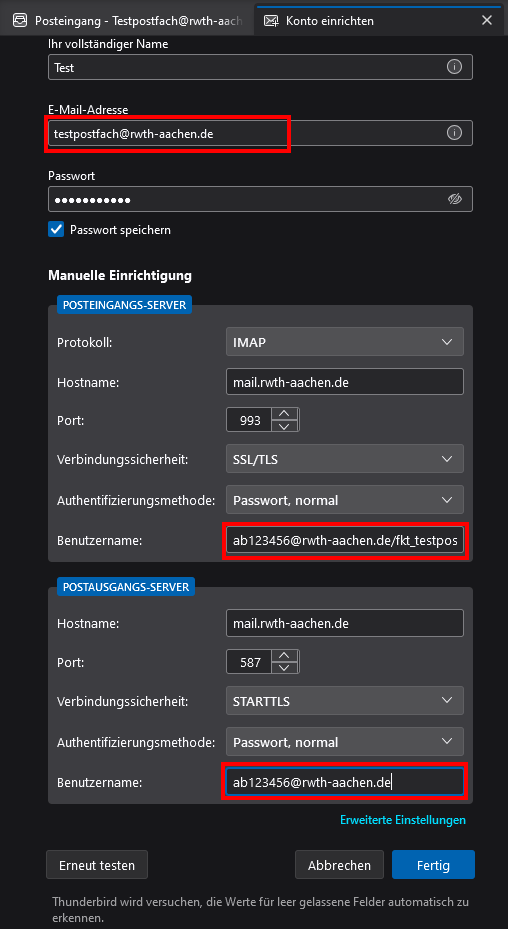508x929 pixels.
Task: Open the Protokoll IMAP dropdown
Action: [x=344, y=342]
